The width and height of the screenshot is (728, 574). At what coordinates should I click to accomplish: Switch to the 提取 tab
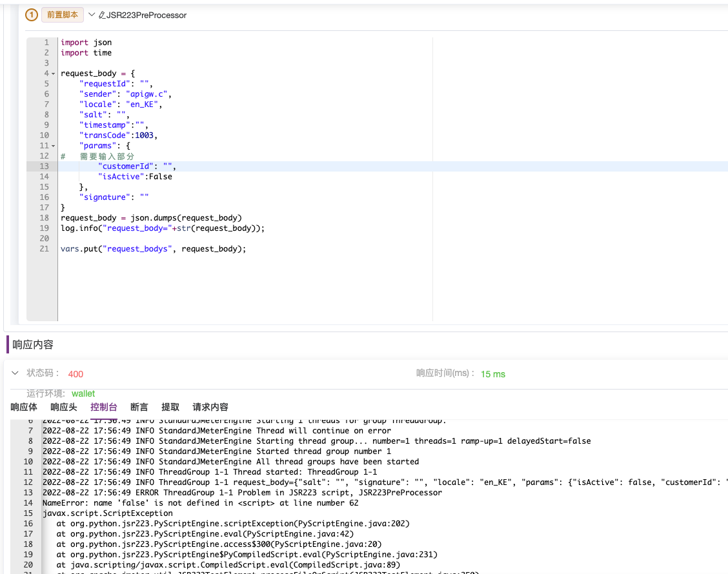coord(170,407)
